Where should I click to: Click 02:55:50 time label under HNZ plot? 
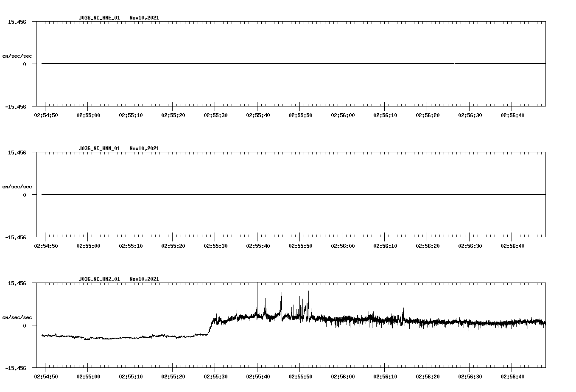pos(300,377)
